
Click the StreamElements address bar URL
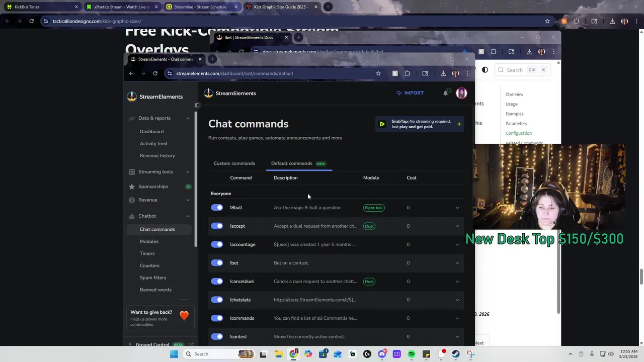pyautogui.click(x=234, y=73)
